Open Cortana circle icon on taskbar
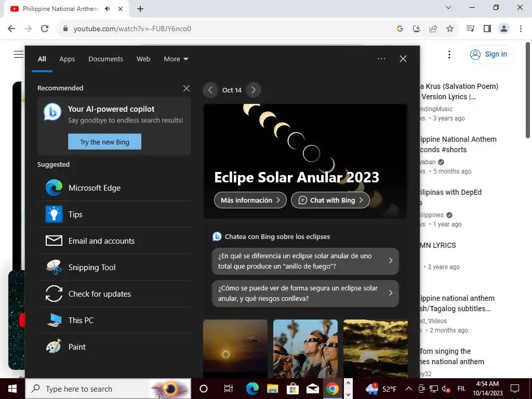532x399 pixels. 204,389
